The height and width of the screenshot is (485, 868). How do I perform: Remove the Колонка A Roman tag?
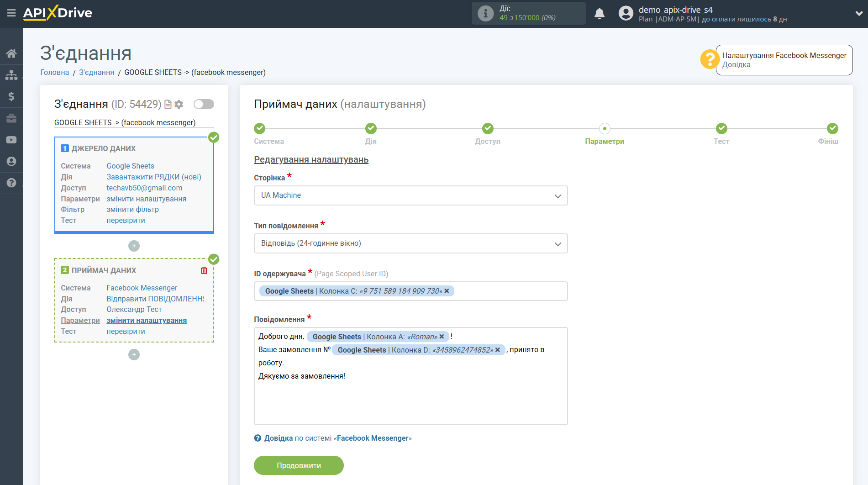pos(442,337)
